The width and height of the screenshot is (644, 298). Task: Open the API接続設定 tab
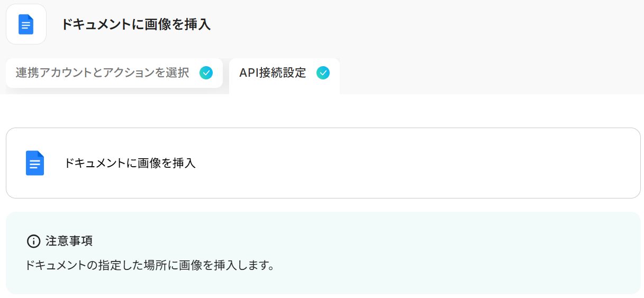click(x=273, y=73)
